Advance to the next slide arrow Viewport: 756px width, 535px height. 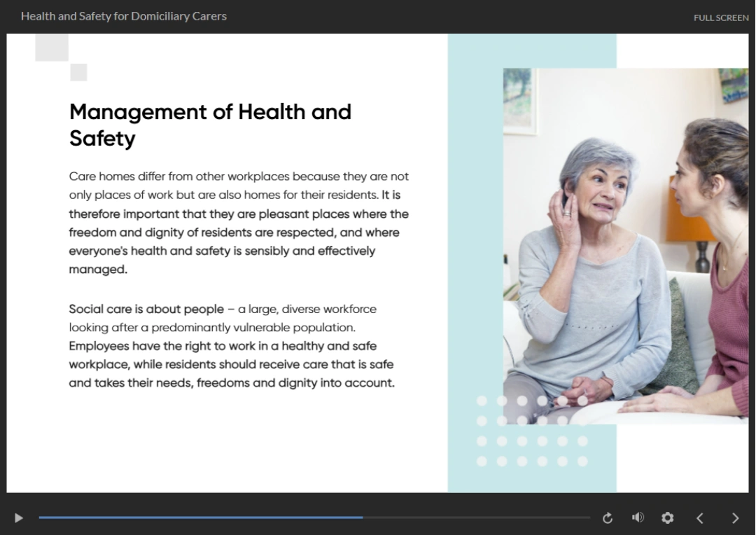pos(735,518)
